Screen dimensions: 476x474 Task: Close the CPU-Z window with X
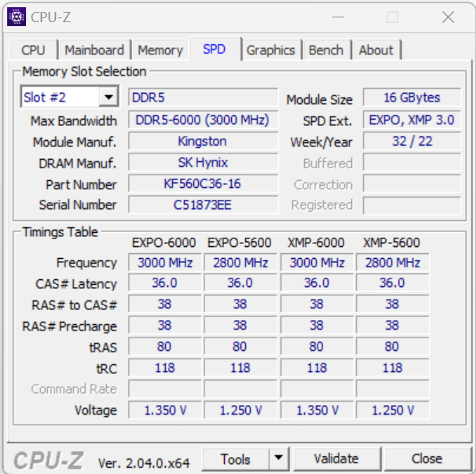448,17
